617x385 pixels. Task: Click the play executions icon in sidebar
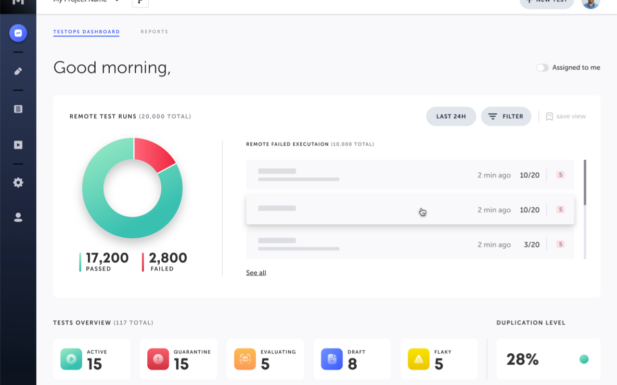pos(18,145)
